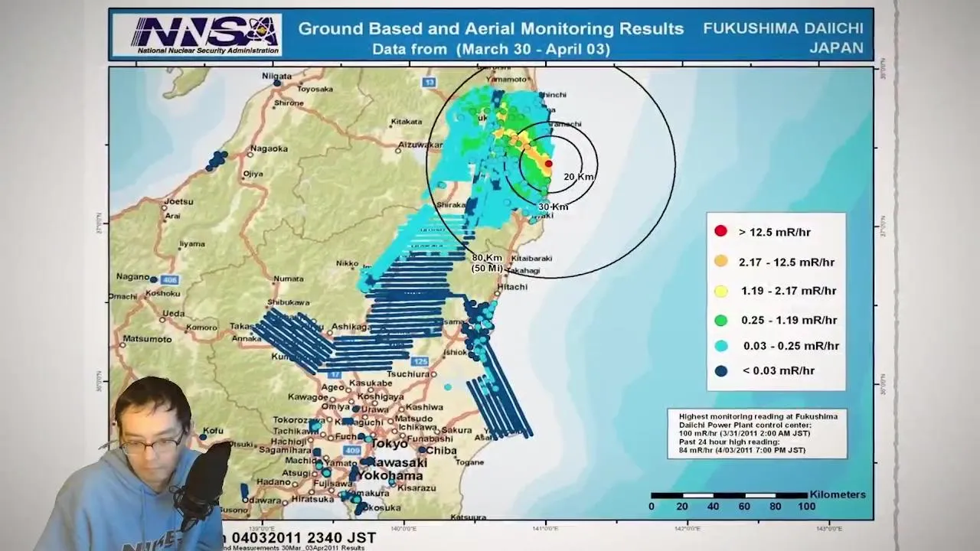Click the 'Togane' city label
Viewport: 980px width, 551px height.
[468, 462]
